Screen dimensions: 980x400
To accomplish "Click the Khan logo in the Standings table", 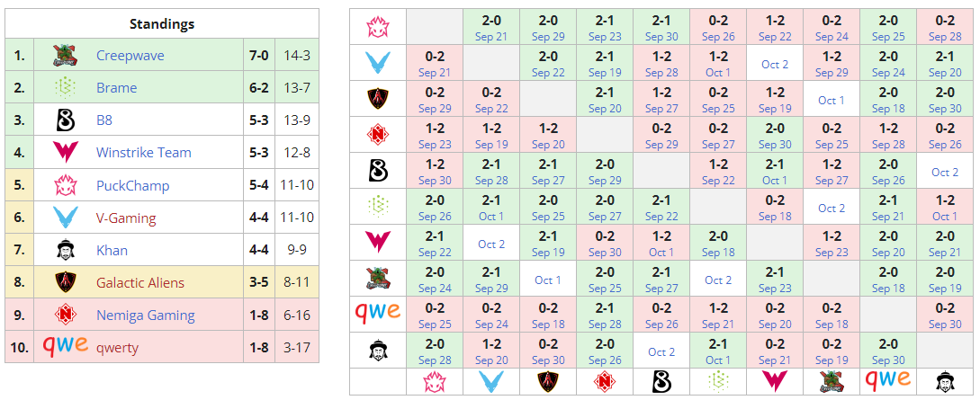I will point(64,250).
